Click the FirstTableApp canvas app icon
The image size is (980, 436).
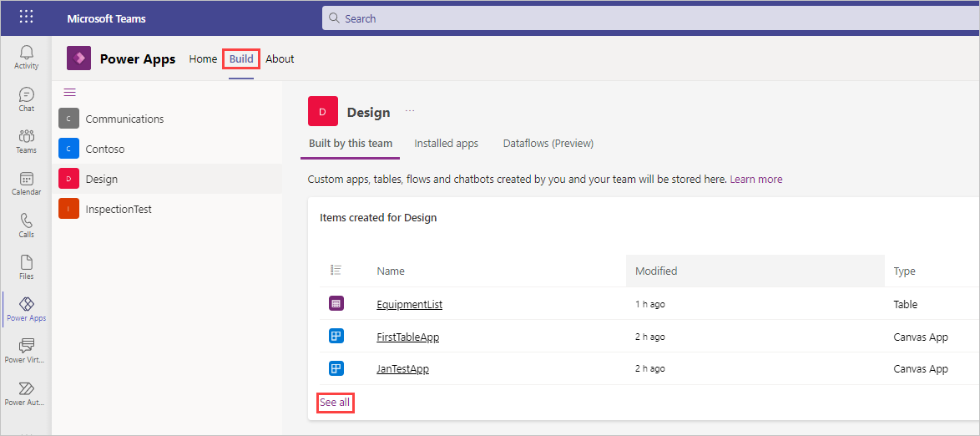coord(336,337)
